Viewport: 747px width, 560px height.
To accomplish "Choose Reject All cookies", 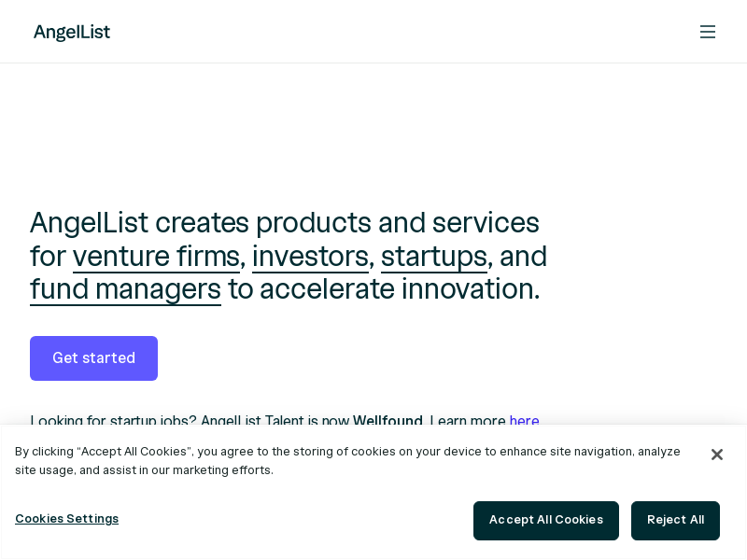I will point(675,521).
